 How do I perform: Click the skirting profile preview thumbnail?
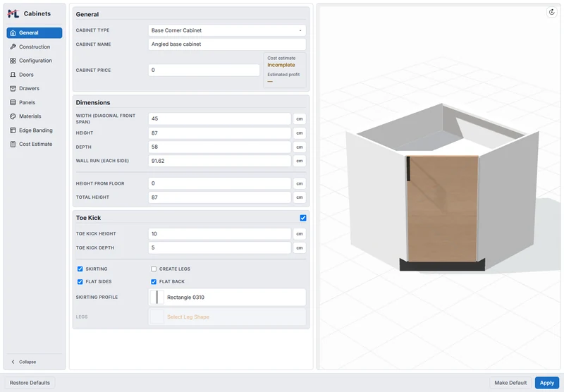[x=157, y=298]
